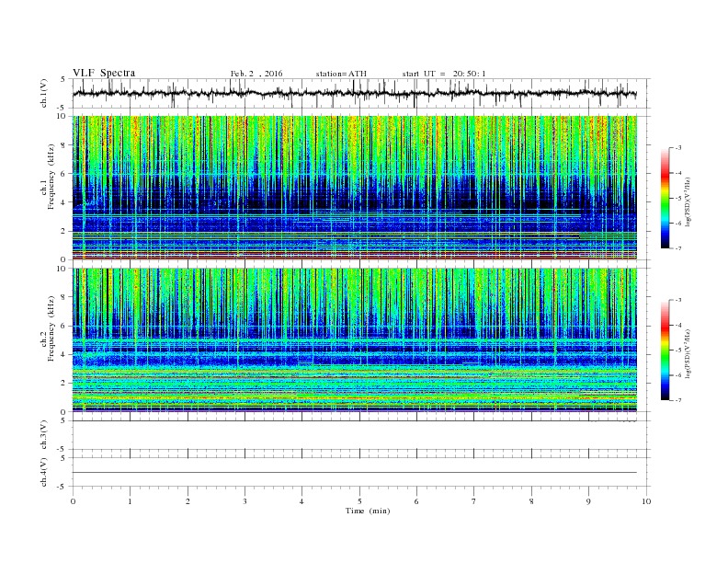The image size is (728, 563).
Task: Click the upper colorbar next to ch.1
Action: pyautogui.click(x=665, y=198)
